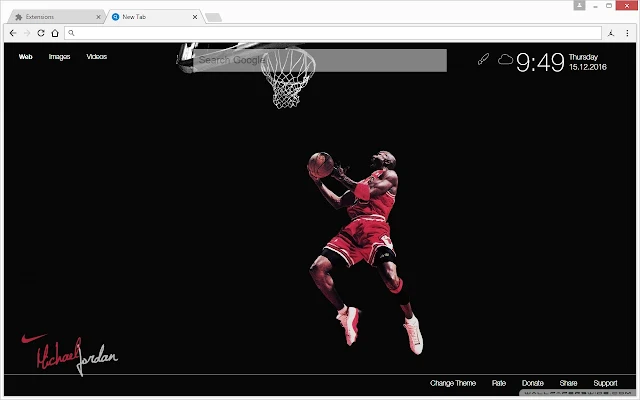Switch to the Extensions tab
This screenshot has width=640, height=400.
pyautogui.click(x=56, y=17)
